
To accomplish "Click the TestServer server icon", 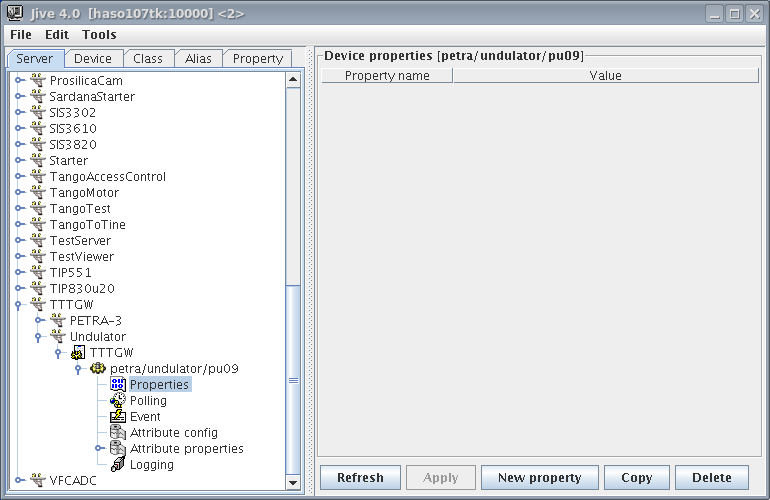I will (38, 240).
